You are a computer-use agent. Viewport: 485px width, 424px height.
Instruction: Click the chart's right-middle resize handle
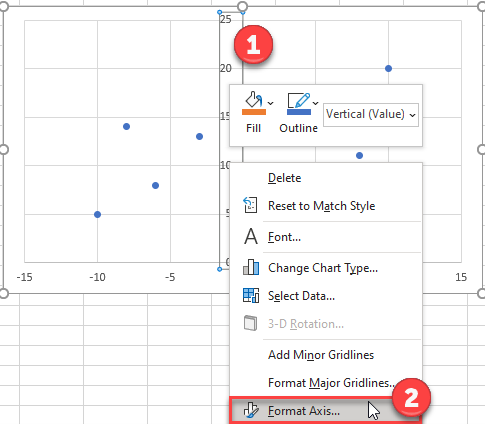click(482, 150)
